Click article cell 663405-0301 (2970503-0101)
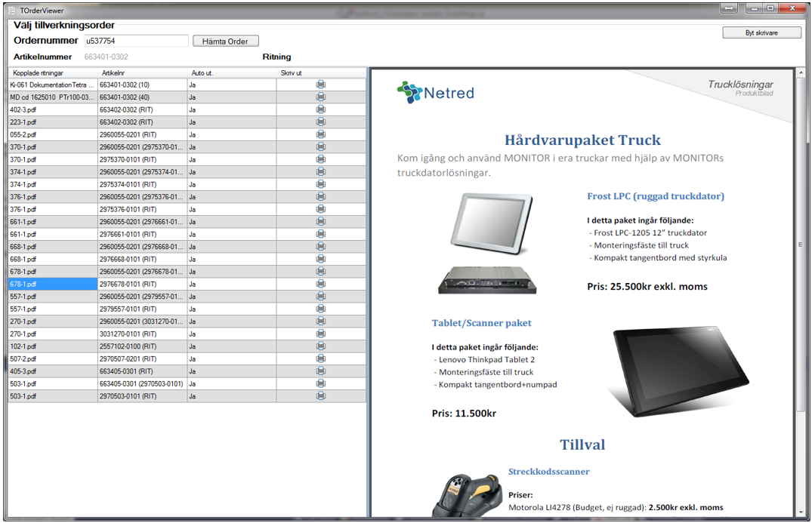Viewport: 812px width, 523px height. pyautogui.click(x=143, y=383)
